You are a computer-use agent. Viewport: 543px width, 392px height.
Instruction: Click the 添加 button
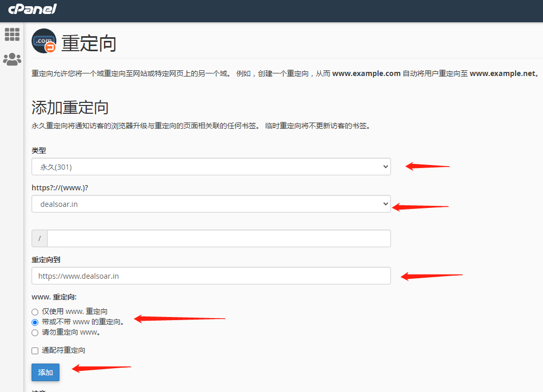click(x=46, y=372)
